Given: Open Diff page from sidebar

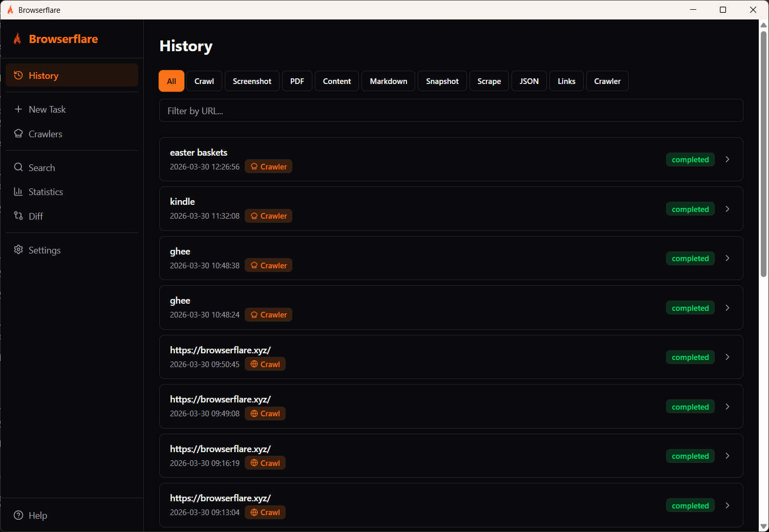Looking at the screenshot, I should [72, 216].
